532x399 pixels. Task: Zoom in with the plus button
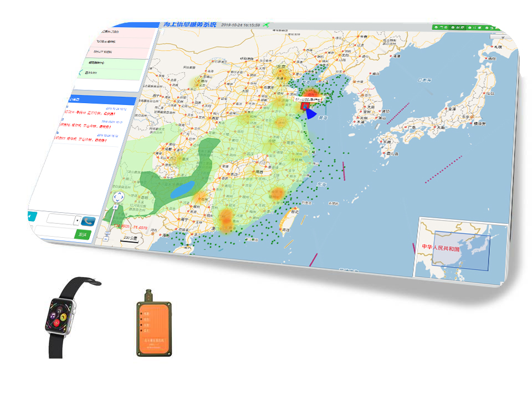tap(115, 207)
